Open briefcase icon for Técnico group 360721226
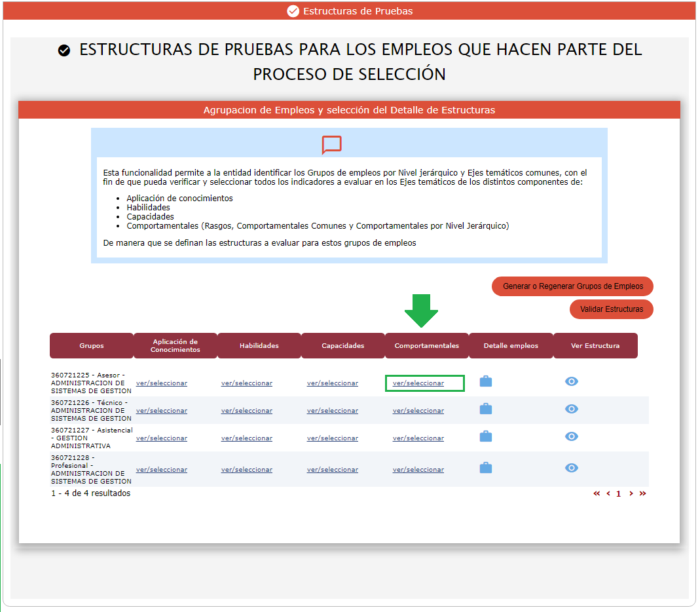700x612 pixels. coord(485,409)
